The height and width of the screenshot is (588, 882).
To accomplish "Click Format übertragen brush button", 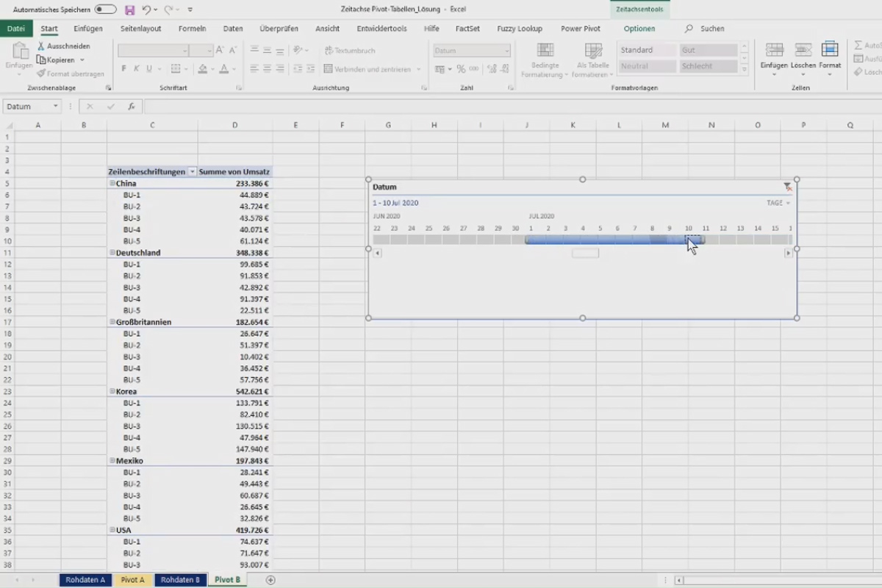I will click(70, 73).
